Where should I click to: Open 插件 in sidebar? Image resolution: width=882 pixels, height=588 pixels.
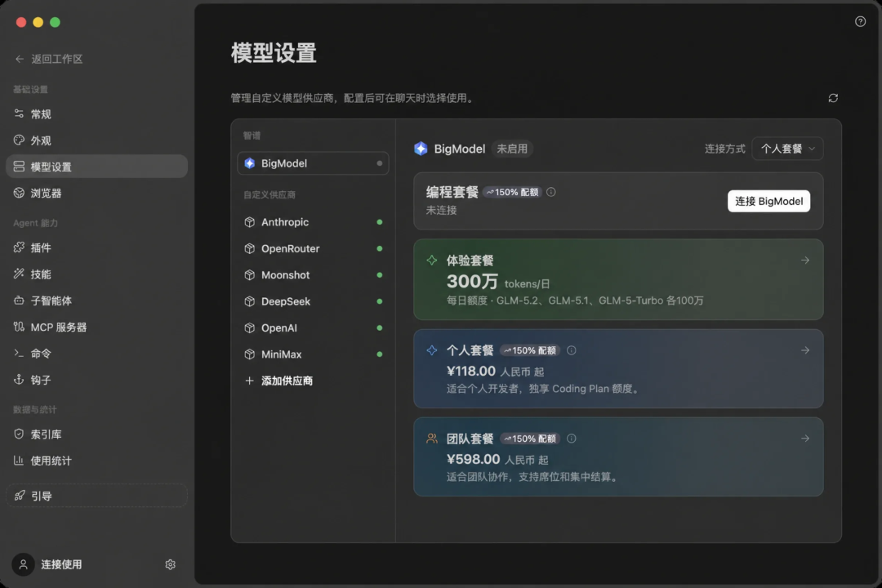[96, 247]
